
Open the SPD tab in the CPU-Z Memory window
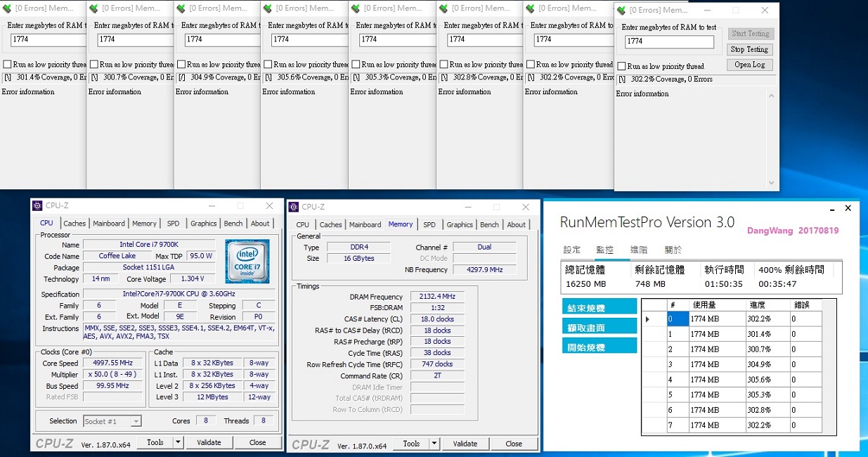[429, 225]
